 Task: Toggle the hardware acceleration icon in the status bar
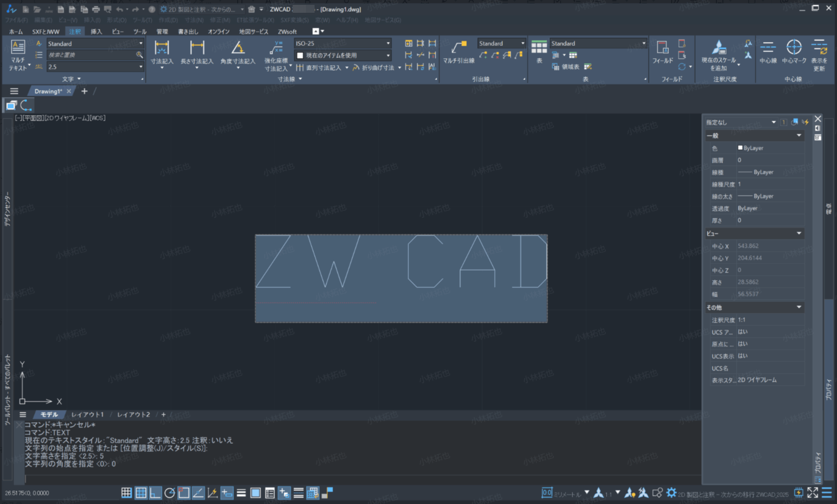click(799, 492)
